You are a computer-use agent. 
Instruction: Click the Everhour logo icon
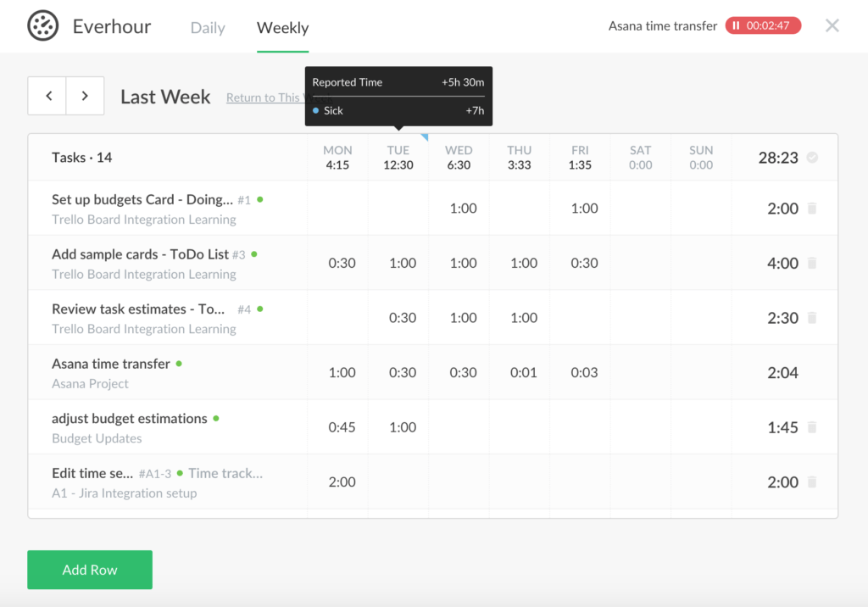pos(42,25)
